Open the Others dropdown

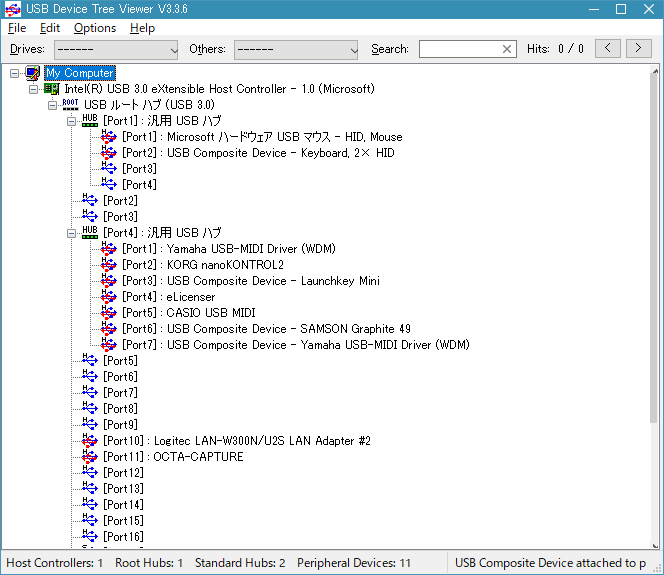296,50
